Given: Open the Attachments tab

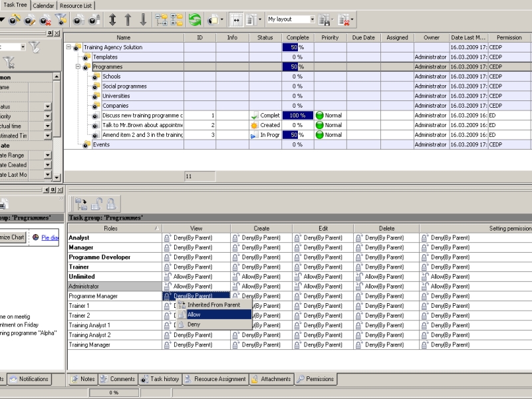Looking at the screenshot, I should tap(271, 379).
